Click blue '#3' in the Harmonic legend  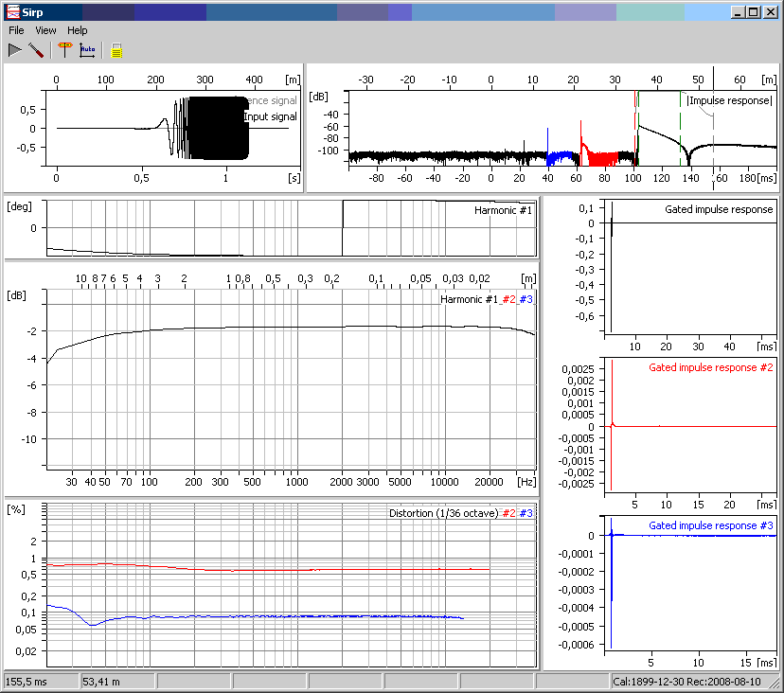click(x=526, y=299)
